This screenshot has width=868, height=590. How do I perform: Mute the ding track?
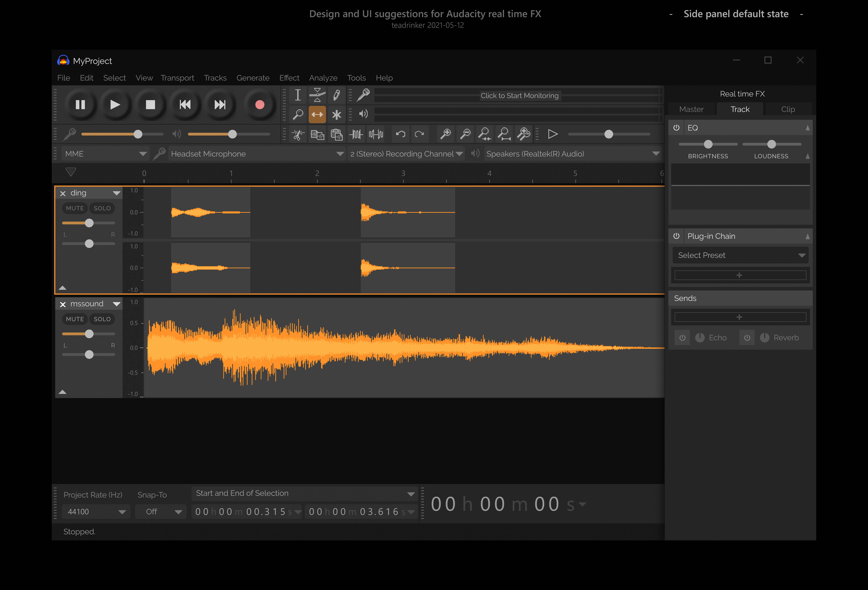pyautogui.click(x=74, y=208)
